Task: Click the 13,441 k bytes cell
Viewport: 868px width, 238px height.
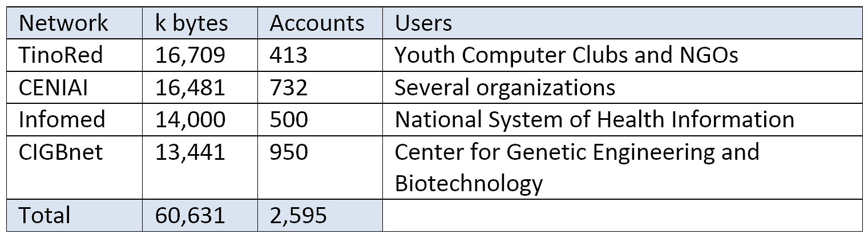Action: click(x=199, y=167)
